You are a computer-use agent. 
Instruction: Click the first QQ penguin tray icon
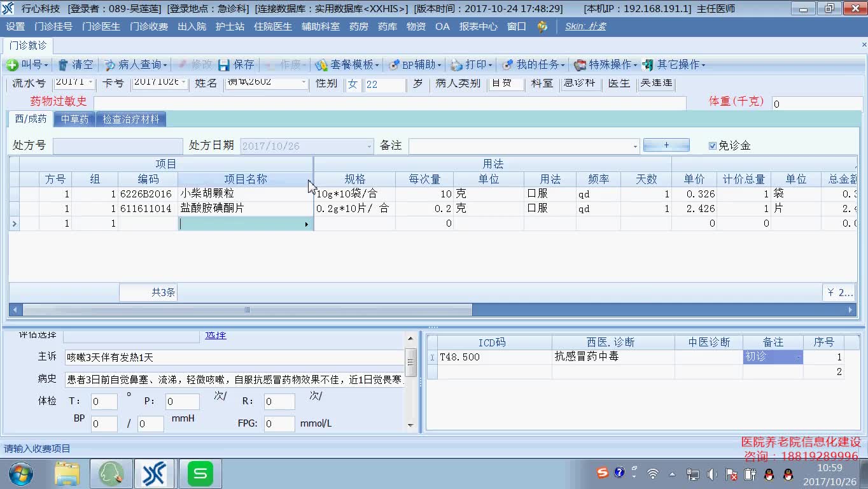click(769, 474)
